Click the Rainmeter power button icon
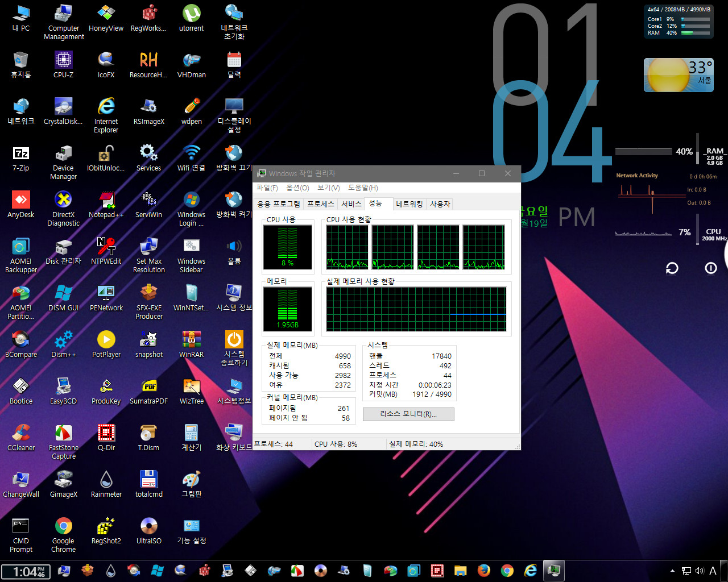 point(711,268)
